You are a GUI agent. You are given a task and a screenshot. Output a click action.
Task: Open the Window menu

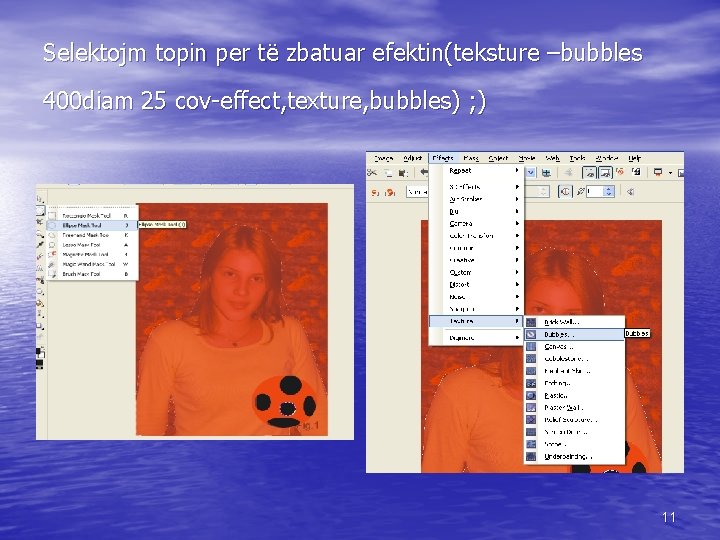pyautogui.click(x=607, y=158)
